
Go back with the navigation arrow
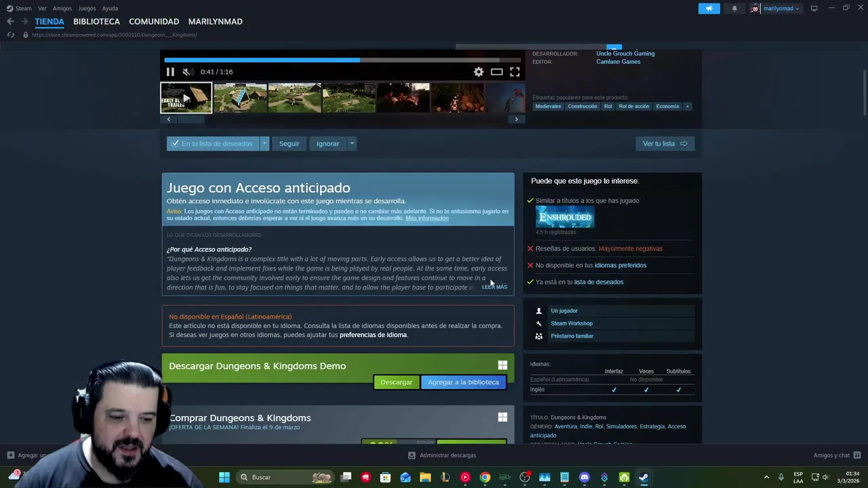(10, 22)
